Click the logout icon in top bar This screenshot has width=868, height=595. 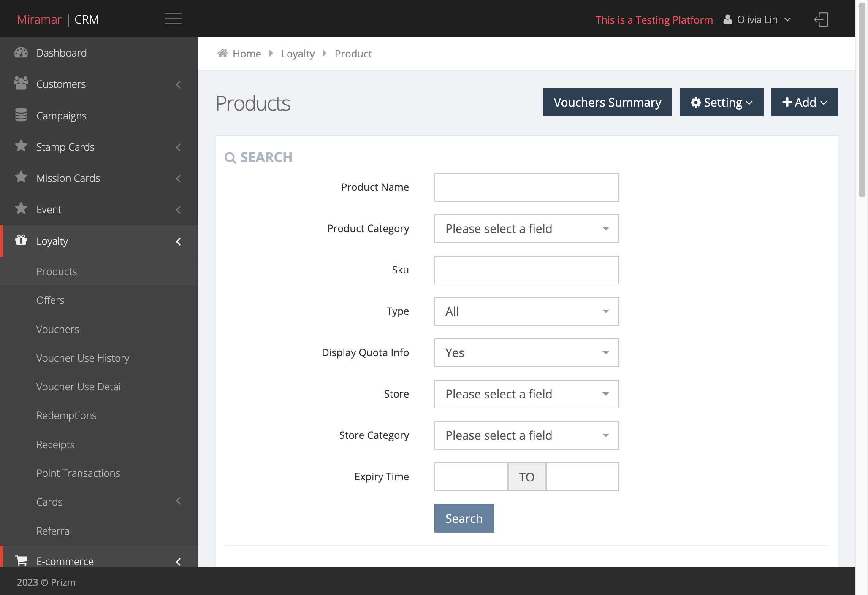coord(821,19)
